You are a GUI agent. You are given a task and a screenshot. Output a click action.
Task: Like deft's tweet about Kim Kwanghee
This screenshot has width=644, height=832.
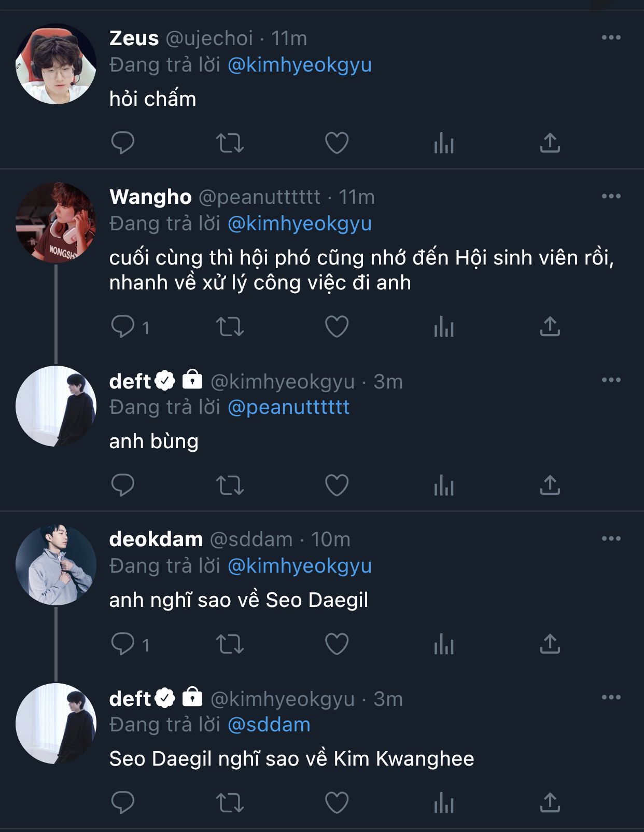click(337, 803)
